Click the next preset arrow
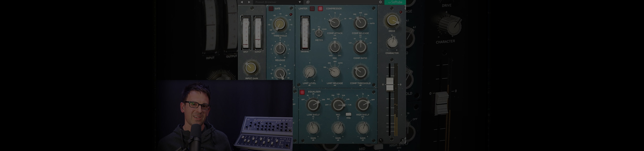 coord(249,2)
